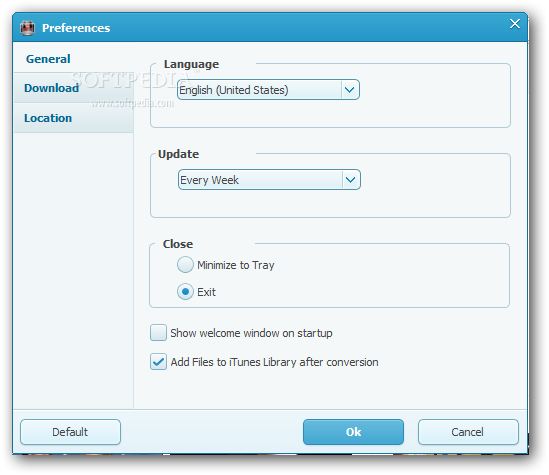Select the Minimize to Tray radio button
The height and width of the screenshot is (475, 549).
tap(185, 265)
